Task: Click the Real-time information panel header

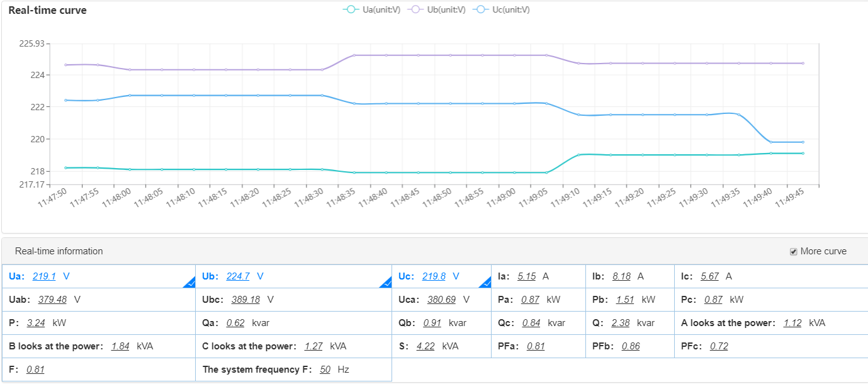Action: pyautogui.click(x=59, y=251)
